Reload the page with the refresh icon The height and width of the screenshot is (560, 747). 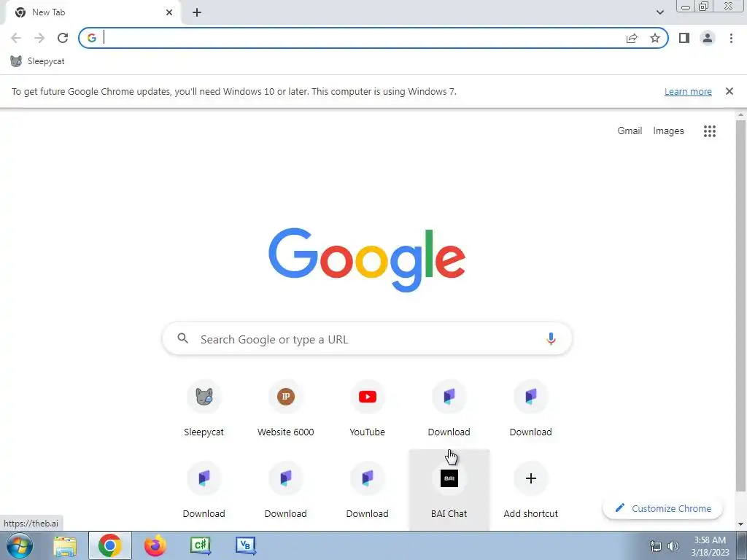pyautogui.click(x=63, y=38)
